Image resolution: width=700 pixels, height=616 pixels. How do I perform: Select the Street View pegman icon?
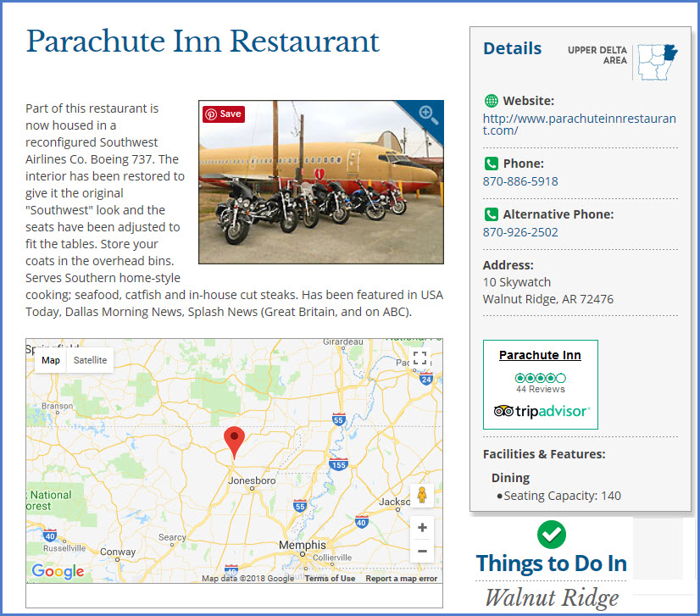[x=422, y=496]
